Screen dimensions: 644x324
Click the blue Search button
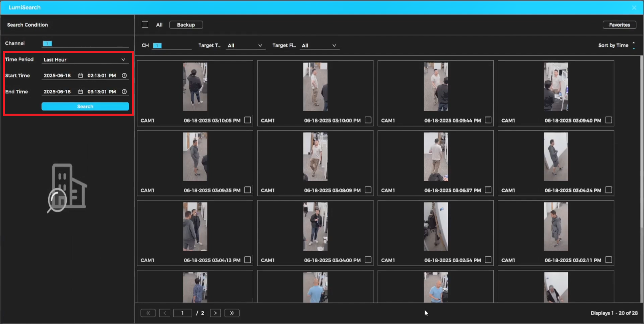click(x=85, y=106)
